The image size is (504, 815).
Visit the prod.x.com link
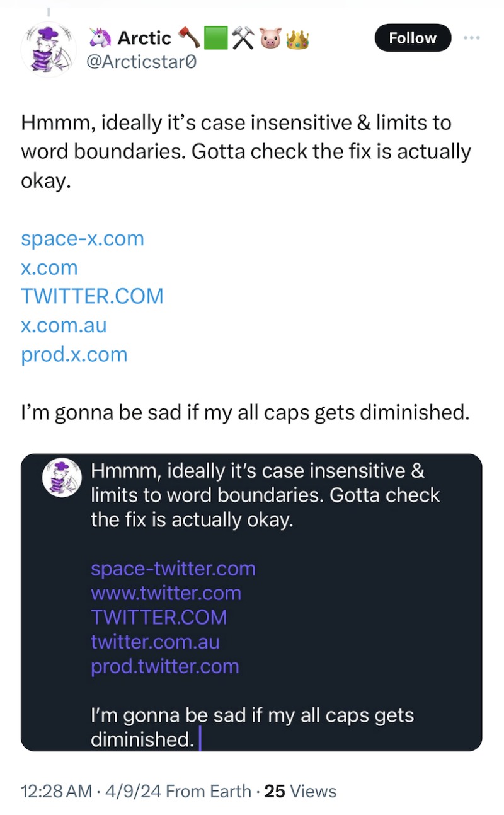[74, 354]
